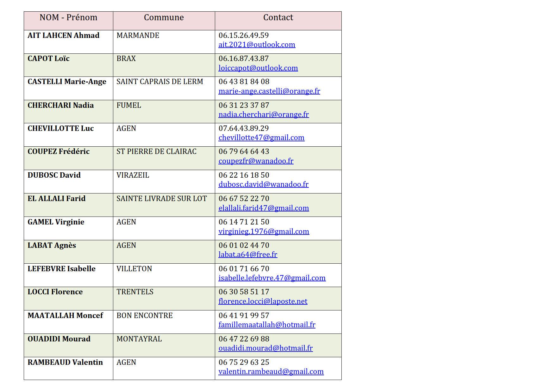This screenshot has width=555, height=392.
Task: Select phone number 06 14 71 21 50
Action: click(x=244, y=222)
